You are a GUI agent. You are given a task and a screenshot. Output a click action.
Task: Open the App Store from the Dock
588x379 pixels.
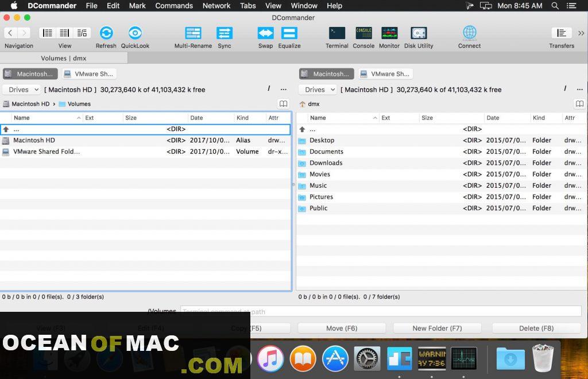click(x=335, y=359)
